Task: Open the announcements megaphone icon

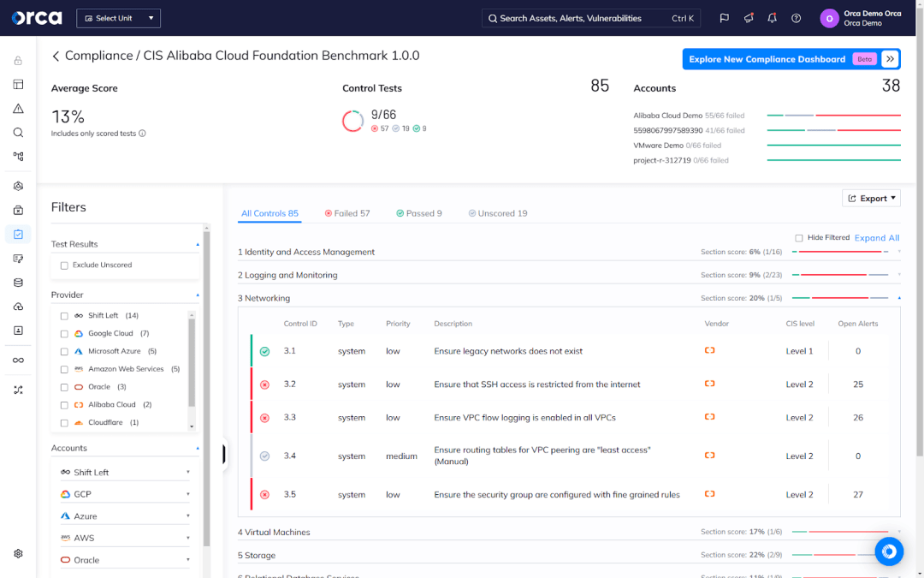Action: pyautogui.click(x=749, y=18)
